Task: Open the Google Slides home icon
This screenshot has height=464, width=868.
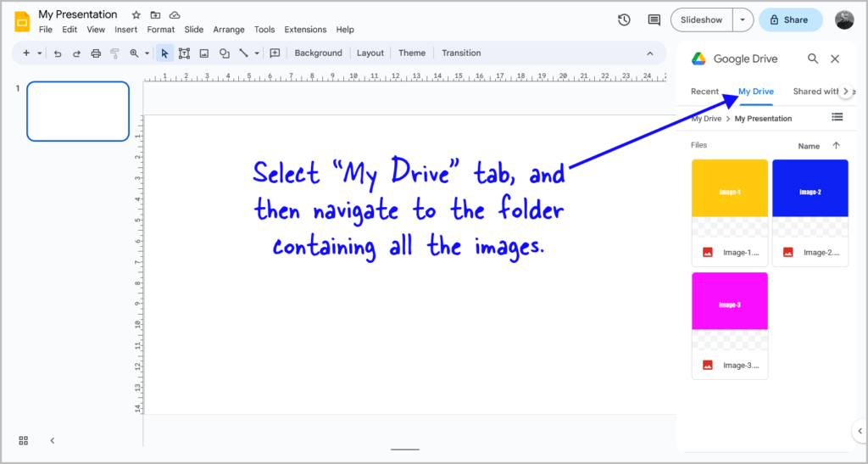Action: [x=22, y=21]
